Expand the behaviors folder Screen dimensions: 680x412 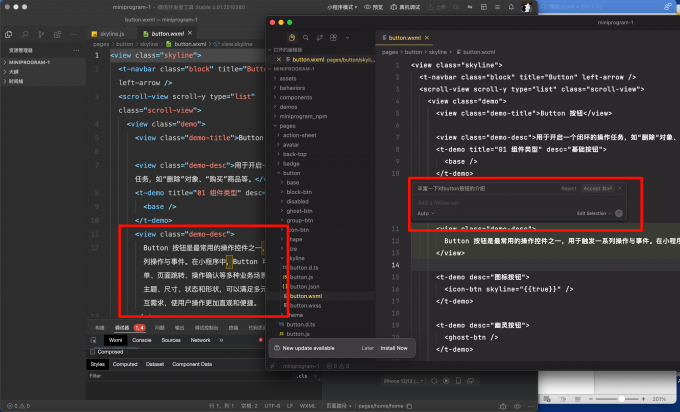click(x=292, y=88)
